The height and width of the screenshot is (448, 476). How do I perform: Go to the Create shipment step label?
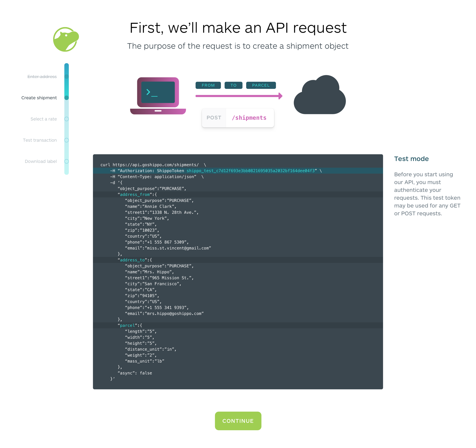[x=39, y=98]
